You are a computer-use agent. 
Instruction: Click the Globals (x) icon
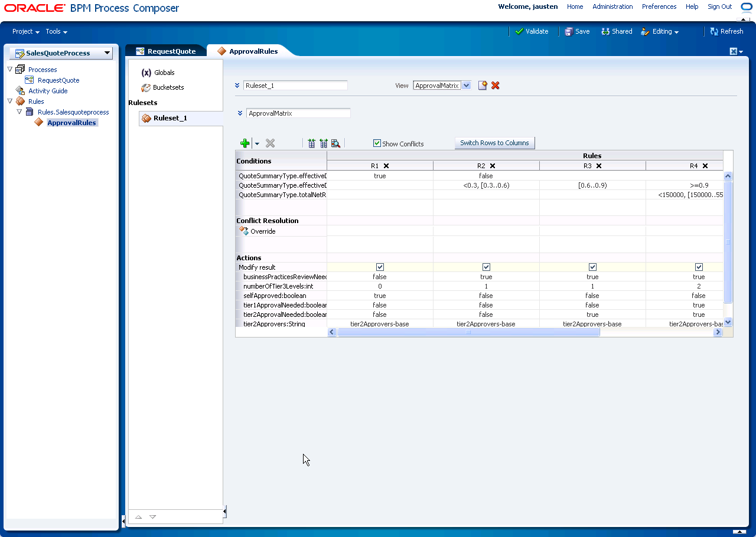click(146, 73)
